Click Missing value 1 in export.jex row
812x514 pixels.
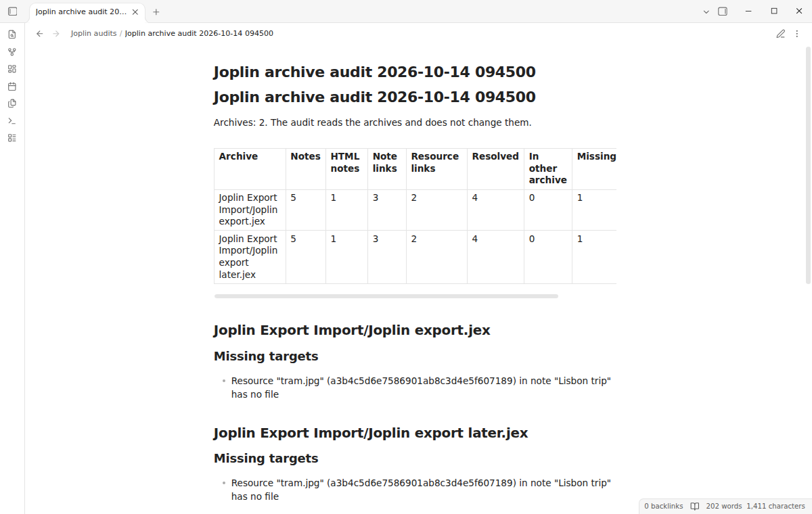point(595,210)
